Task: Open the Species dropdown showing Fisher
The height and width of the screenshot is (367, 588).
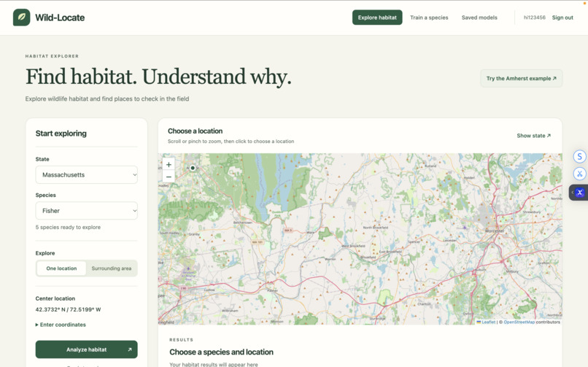Action: [x=87, y=211]
